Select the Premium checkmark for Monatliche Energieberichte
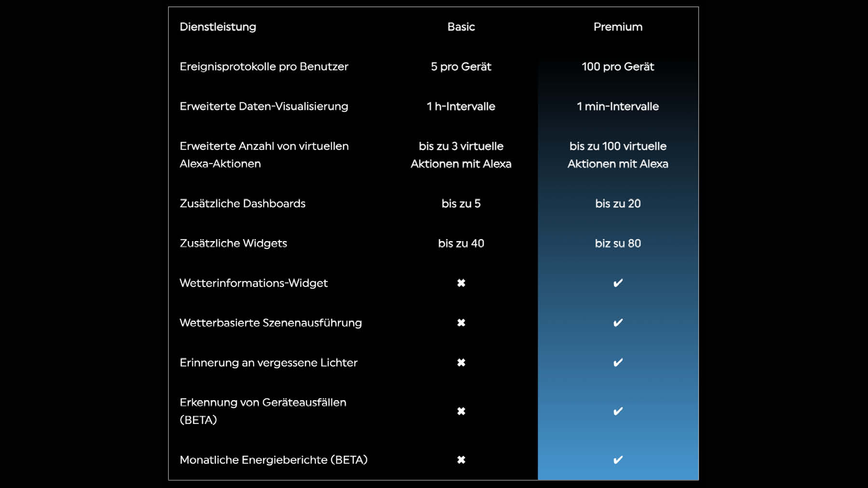Image resolution: width=868 pixels, height=488 pixels. coord(618,460)
